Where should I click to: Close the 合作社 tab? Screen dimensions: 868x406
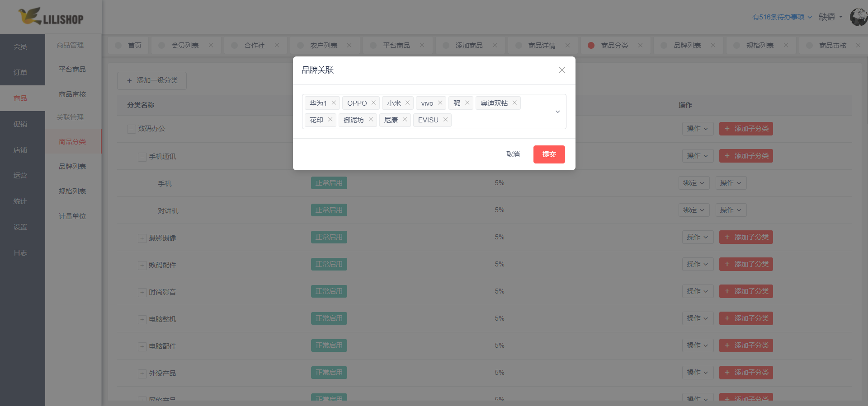coord(277,45)
